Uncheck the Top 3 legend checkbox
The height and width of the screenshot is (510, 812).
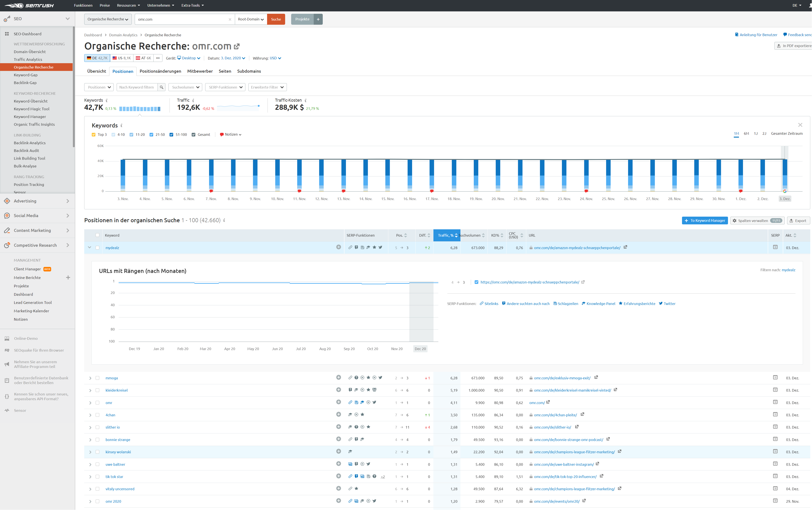pos(94,135)
